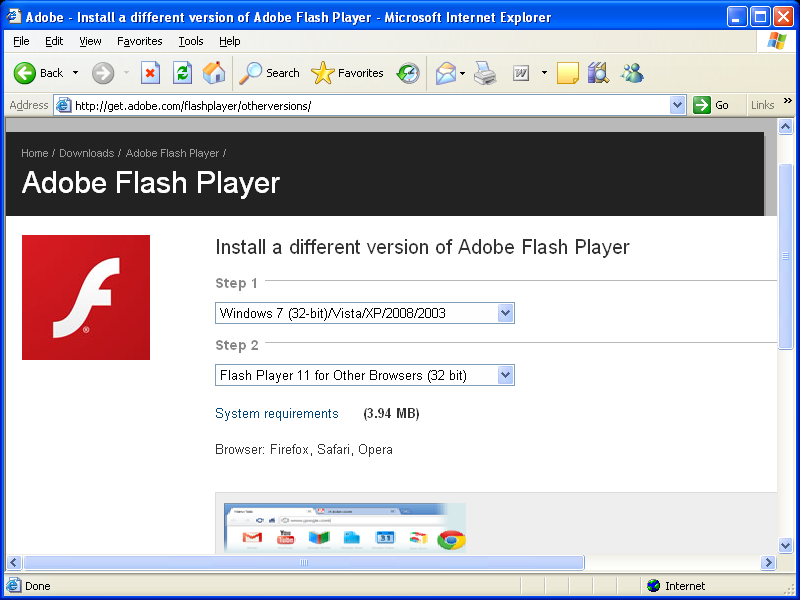Image resolution: width=800 pixels, height=600 pixels.
Task: Open the Address bar dropdown list
Action: [677, 105]
